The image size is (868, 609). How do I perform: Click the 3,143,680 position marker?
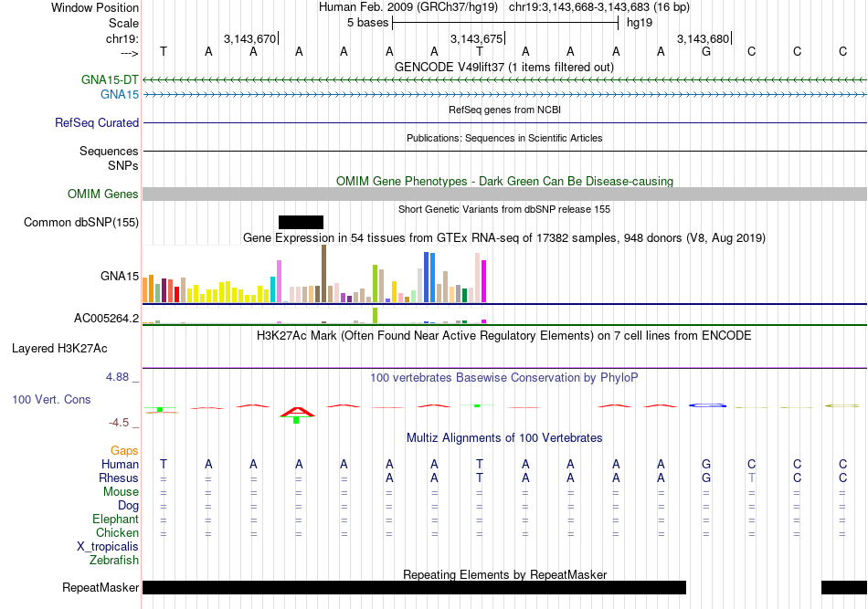703,38
